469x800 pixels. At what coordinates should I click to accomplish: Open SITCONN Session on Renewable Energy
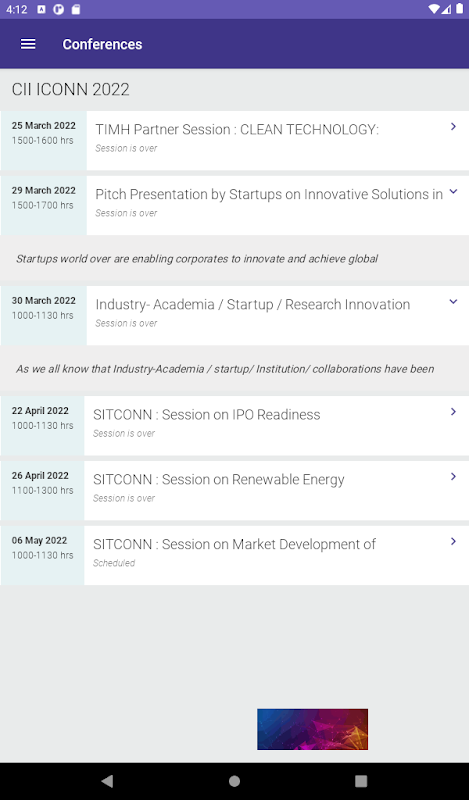pyautogui.click(x=218, y=480)
